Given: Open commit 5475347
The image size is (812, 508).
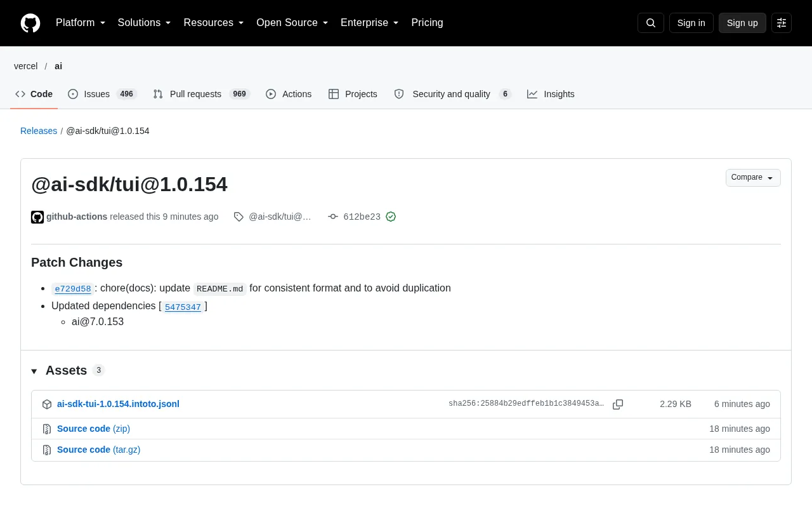Looking at the screenshot, I should (183, 307).
